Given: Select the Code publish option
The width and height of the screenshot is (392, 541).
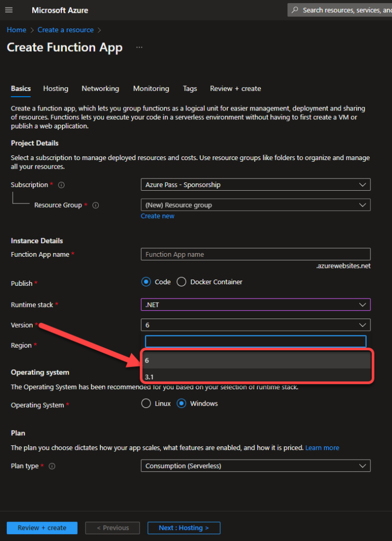Looking at the screenshot, I should click(146, 282).
